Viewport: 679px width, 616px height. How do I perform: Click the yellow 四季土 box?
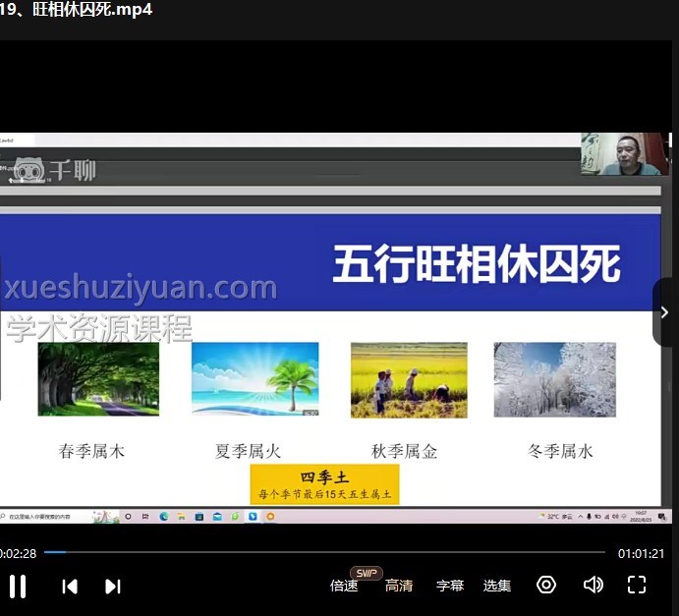tap(324, 485)
